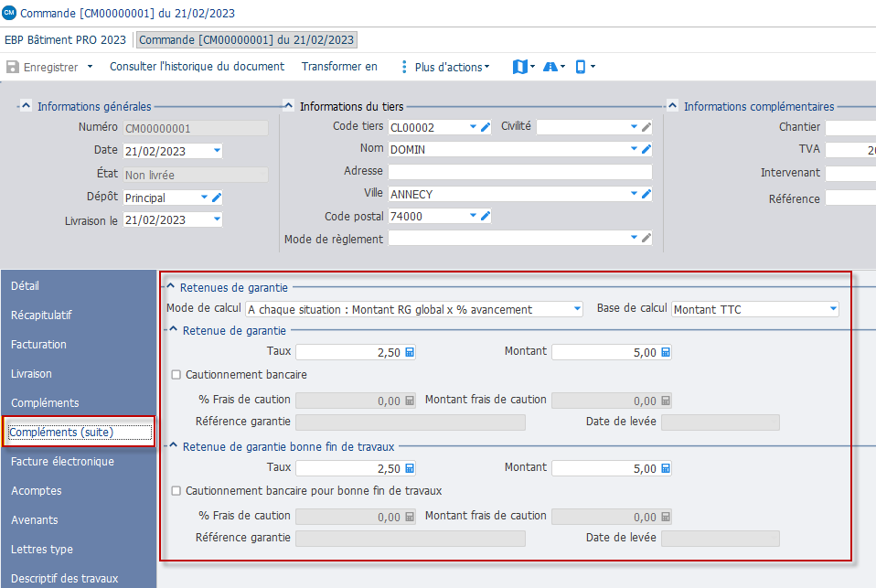Open the Mode de calcul dropdown
Screen dimensions: 876x588
(577, 309)
